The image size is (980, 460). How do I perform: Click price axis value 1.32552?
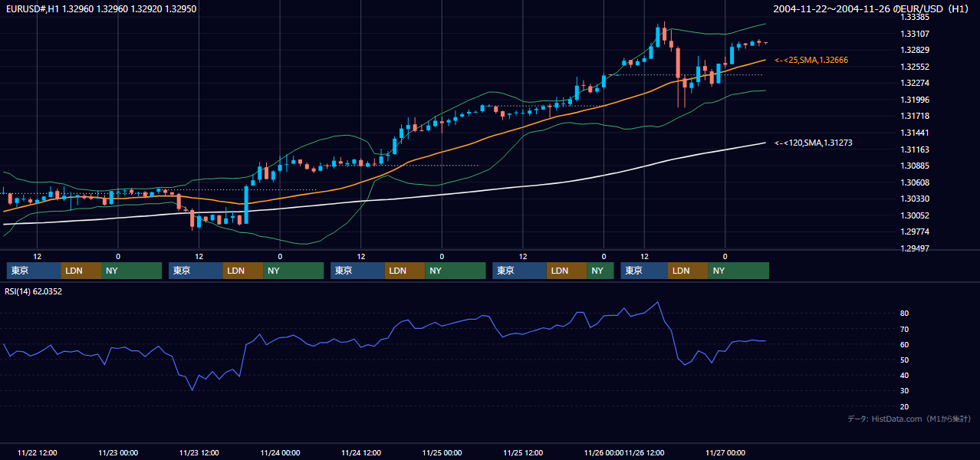click(915, 67)
